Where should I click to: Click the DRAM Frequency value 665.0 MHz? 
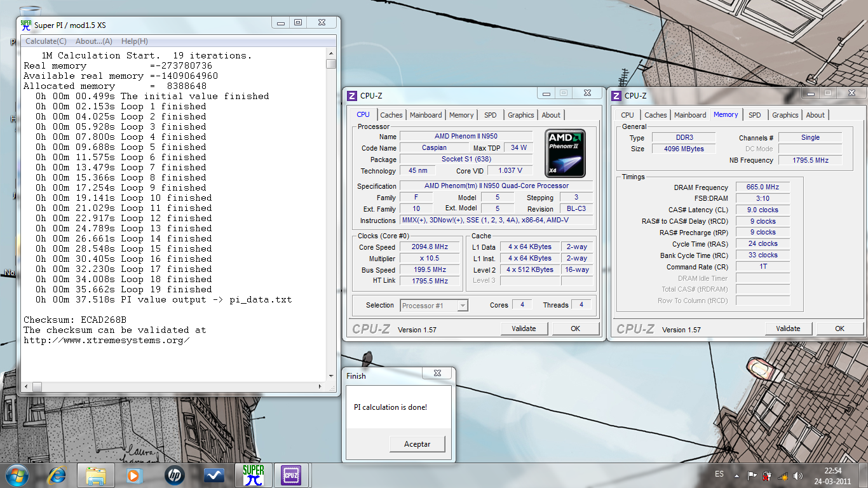pos(763,187)
